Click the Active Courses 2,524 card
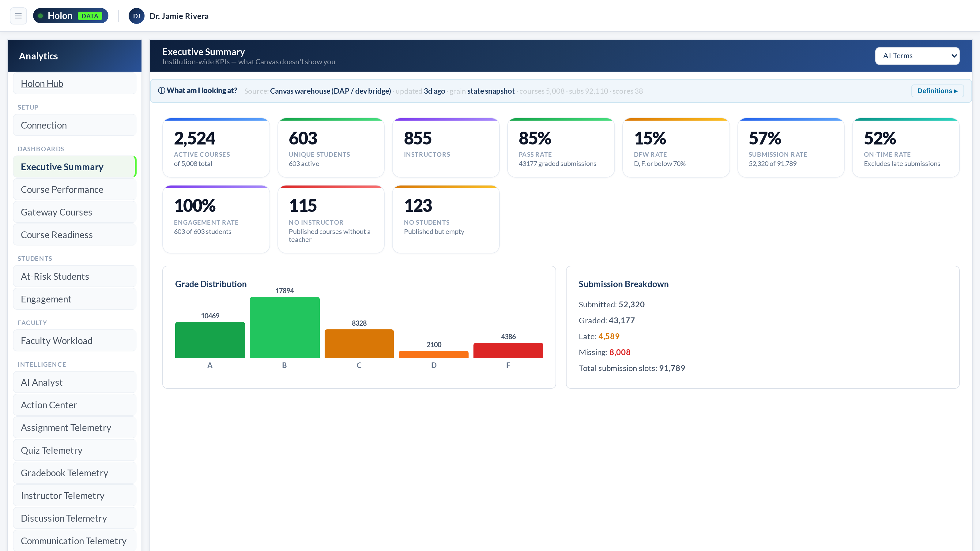Viewport: 980px width, 551px height. 216,148
